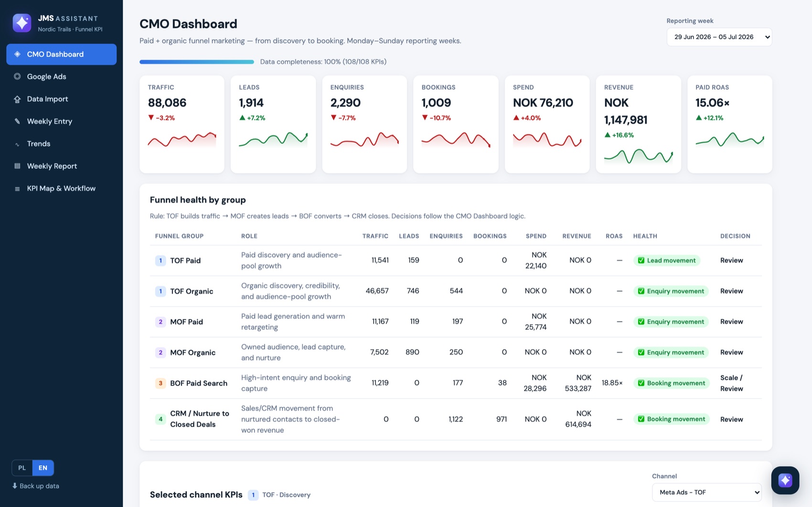Click the MOF Organic Enquiry movement badge
The height and width of the screenshot is (507, 812).
click(x=671, y=352)
